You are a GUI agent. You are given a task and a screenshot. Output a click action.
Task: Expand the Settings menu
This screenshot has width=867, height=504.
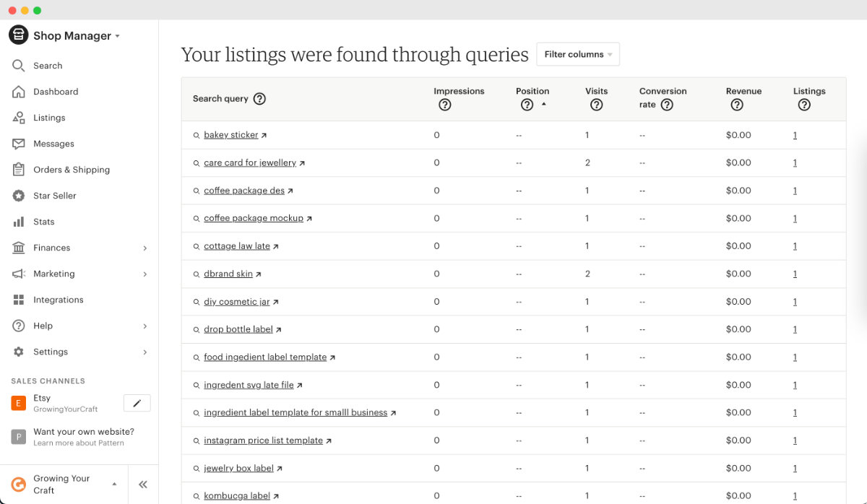pos(51,352)
